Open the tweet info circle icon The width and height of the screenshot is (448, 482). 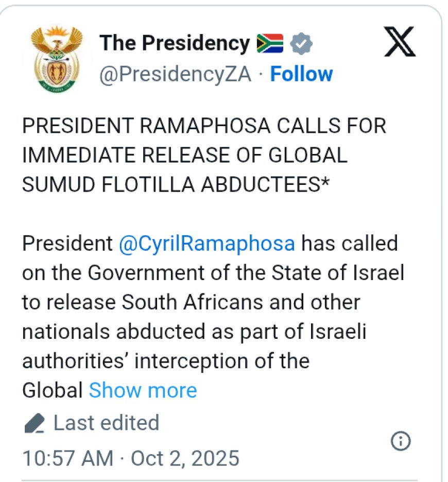401,441
